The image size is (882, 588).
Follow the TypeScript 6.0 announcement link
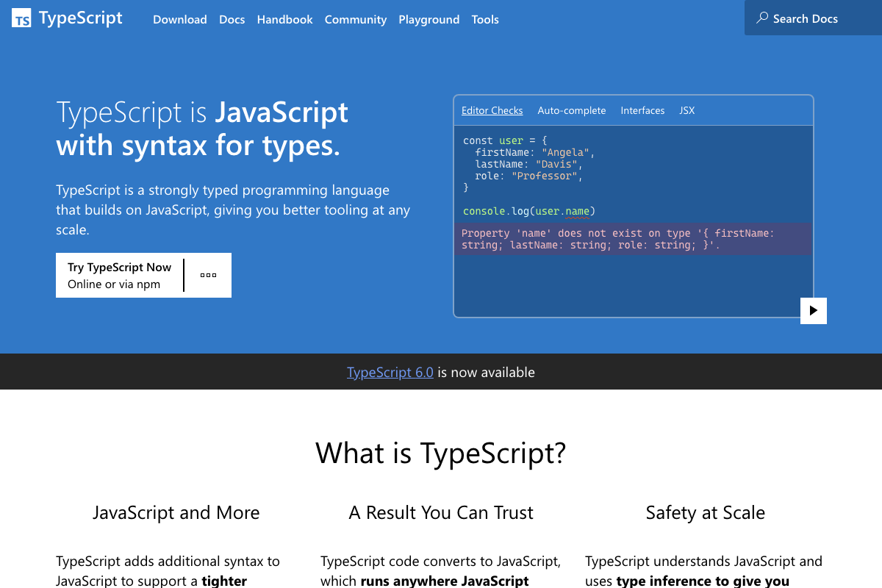[x=390, y=372]
